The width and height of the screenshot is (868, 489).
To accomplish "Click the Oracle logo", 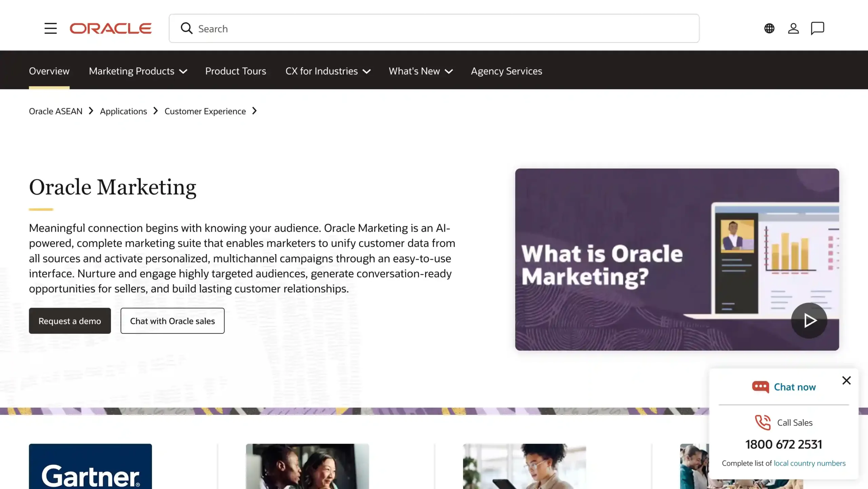I will click(x=111, y=28).
